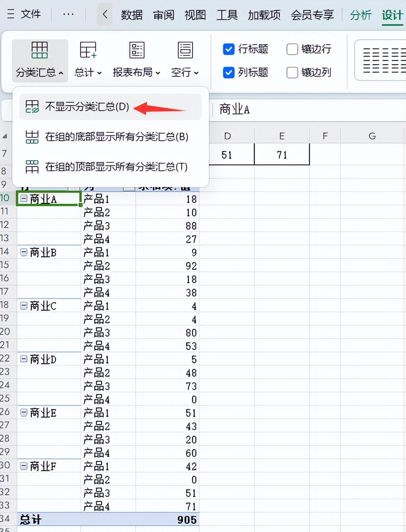Enable the 镶边列 banded columns checkbox
Image resolution: width=406 pixels, height=532 pixels.
coord(292,73)
